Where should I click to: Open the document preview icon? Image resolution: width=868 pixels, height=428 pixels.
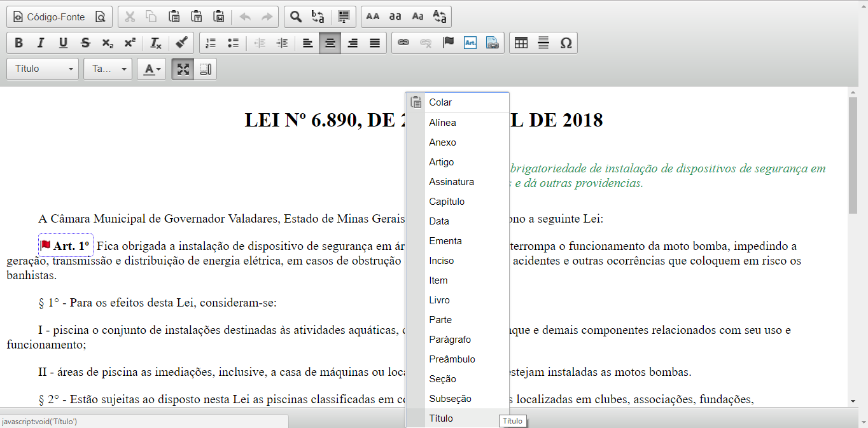coord(101,17)
